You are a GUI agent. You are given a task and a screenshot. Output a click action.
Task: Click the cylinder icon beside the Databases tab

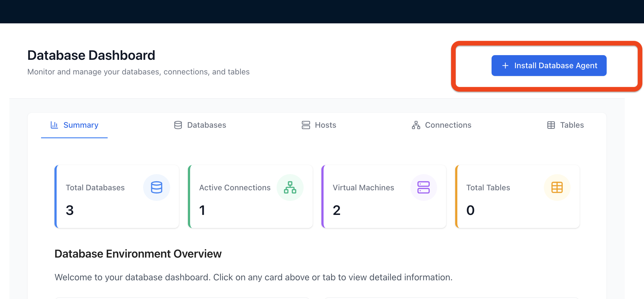[178, 125]
